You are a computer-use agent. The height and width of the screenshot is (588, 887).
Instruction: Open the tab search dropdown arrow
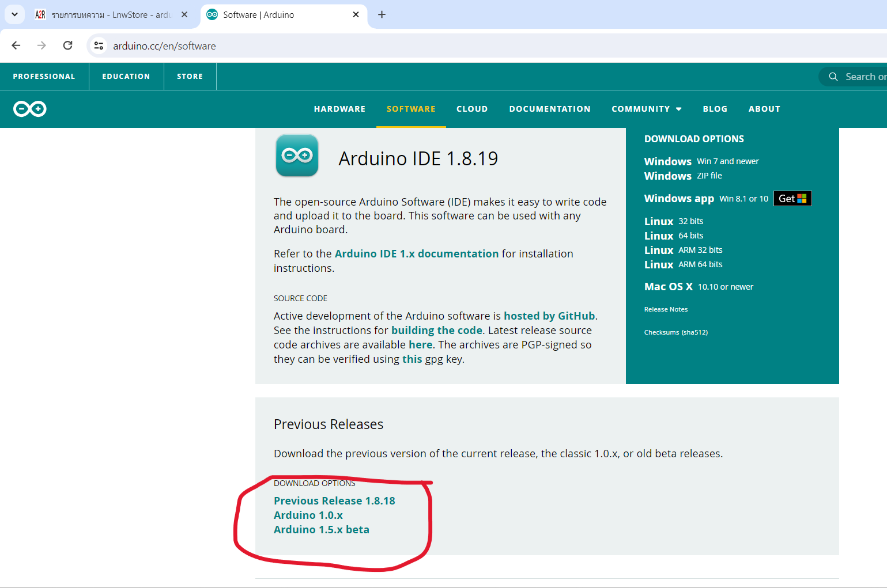14,14
